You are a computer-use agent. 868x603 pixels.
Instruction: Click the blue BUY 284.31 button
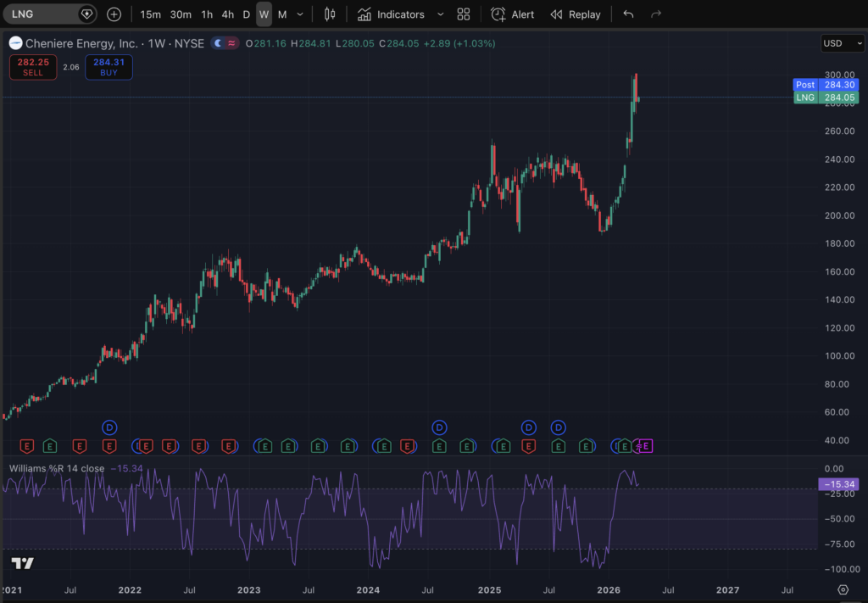pos(108,67)
